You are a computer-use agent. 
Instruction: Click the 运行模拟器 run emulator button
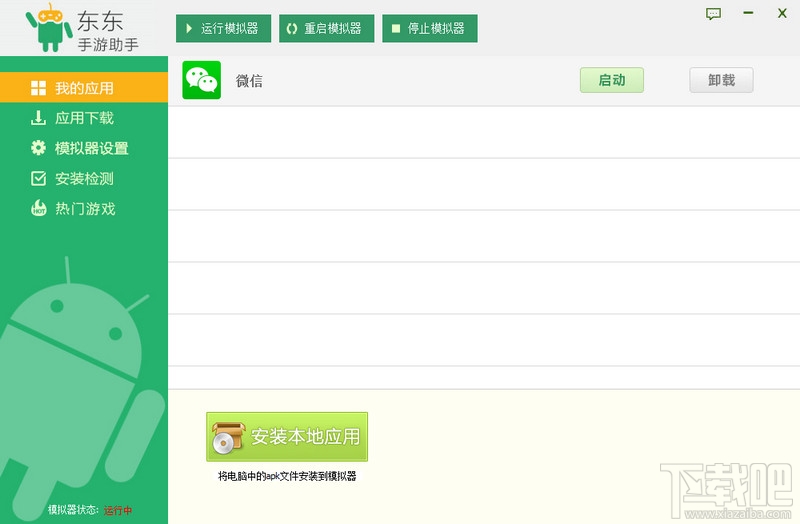click(223, 29)
